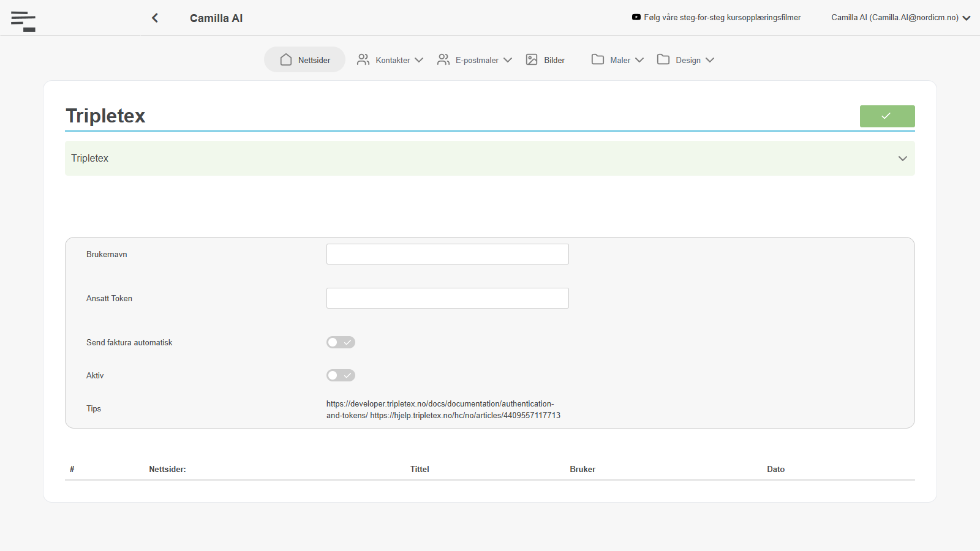Open the Nettsider menu label
Screen dimensions: 980x551
[314, 60]
